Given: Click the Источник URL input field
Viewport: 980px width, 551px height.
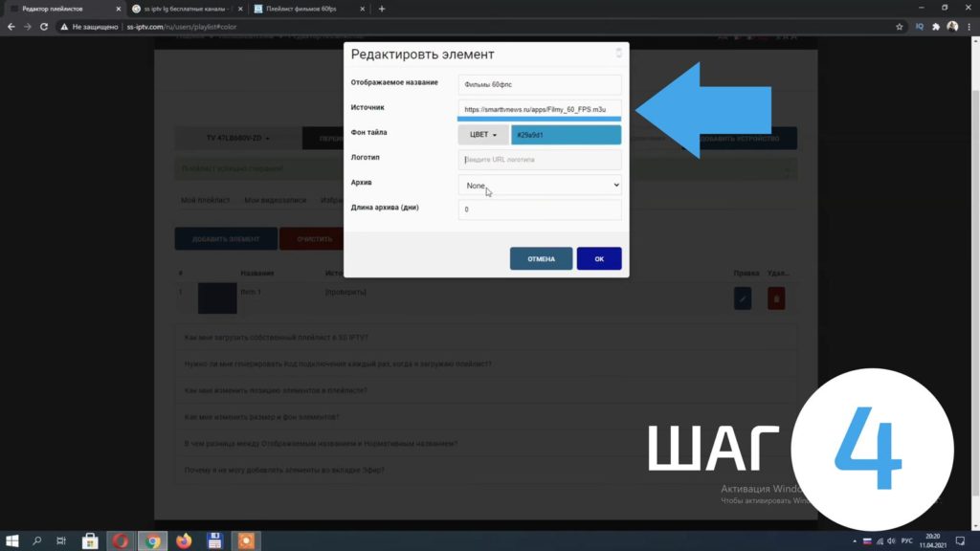Looking at the screenshot, I should click(540, 109).
